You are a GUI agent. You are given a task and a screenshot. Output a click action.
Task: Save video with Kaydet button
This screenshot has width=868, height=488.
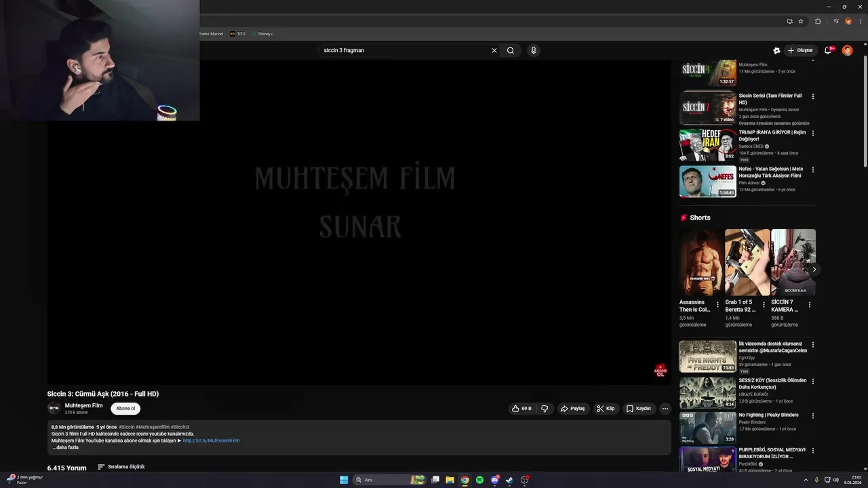(639, 409)
